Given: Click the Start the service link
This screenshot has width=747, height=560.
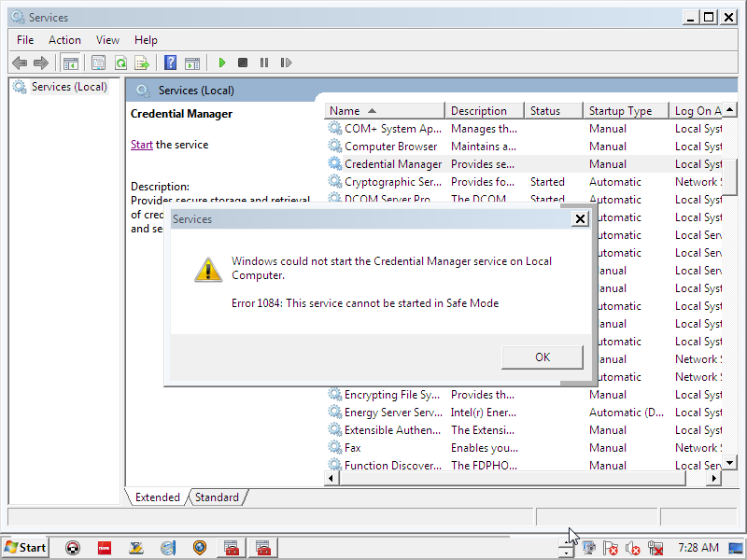Looking at the screenshot, I should pos(142,145).
